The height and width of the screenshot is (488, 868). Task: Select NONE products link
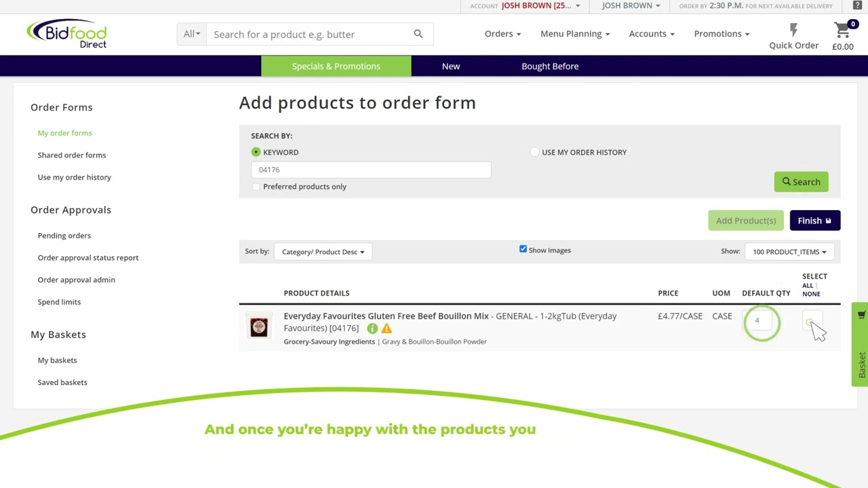pos(811,293)
